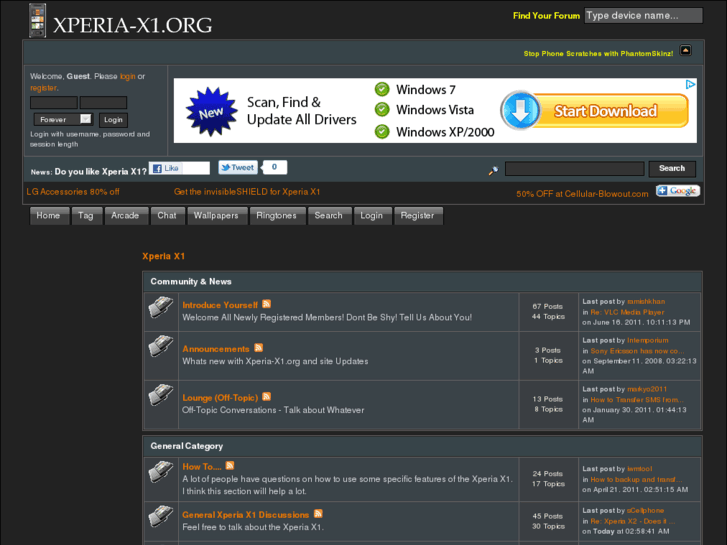Click the board icon beside How To....
The width and height of the screenshot is (727, 545).
point(161,472)
